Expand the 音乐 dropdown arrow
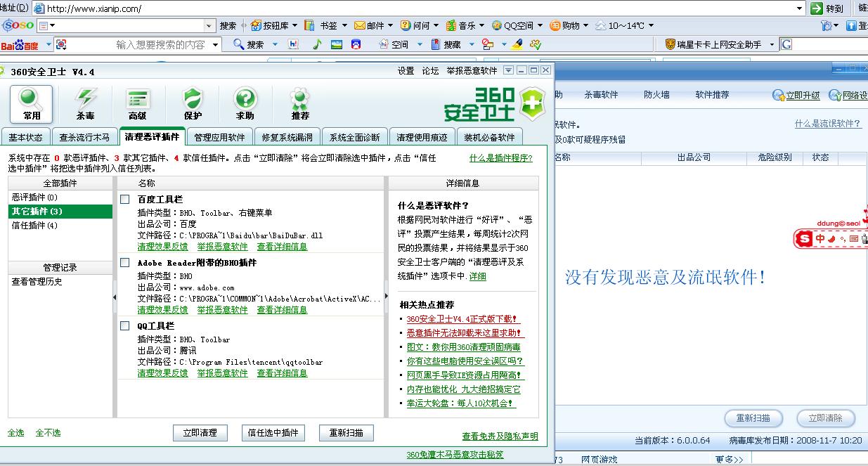Viewport: 868px width, 466px height. click(482, 25)
